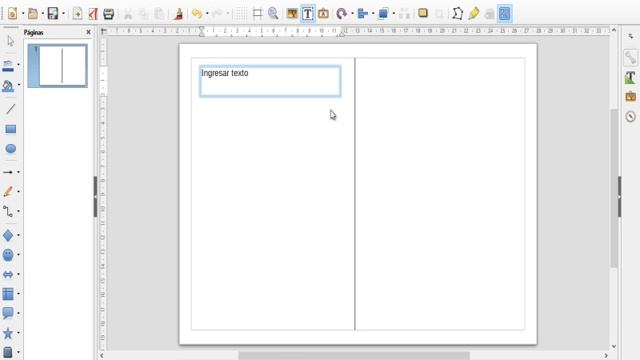This screenshot has width=640, height=360.
Task: Click the Zoom and pan magnifier icon
Action: pos(273,13)
